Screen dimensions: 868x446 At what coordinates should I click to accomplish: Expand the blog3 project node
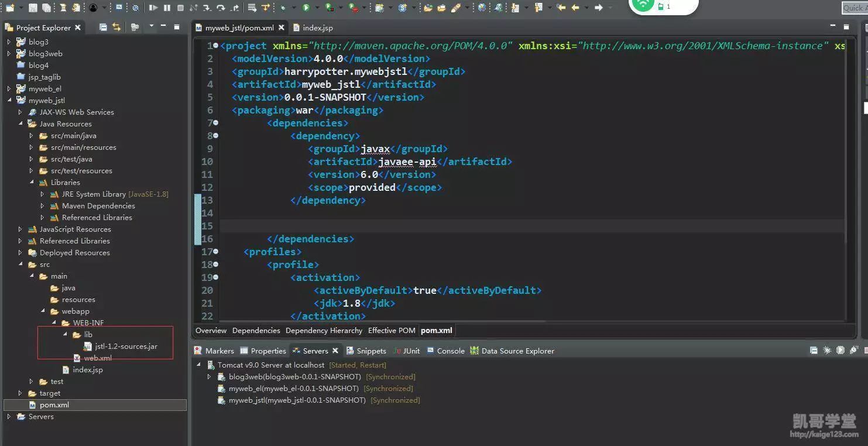[9, 42]
